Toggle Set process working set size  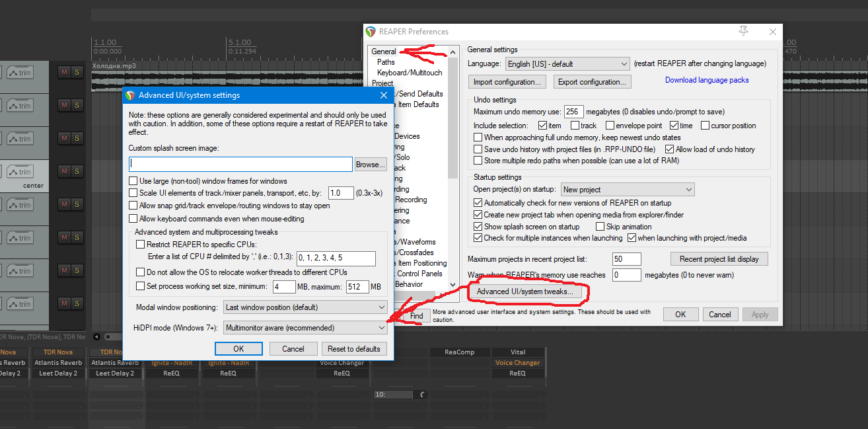140,286
